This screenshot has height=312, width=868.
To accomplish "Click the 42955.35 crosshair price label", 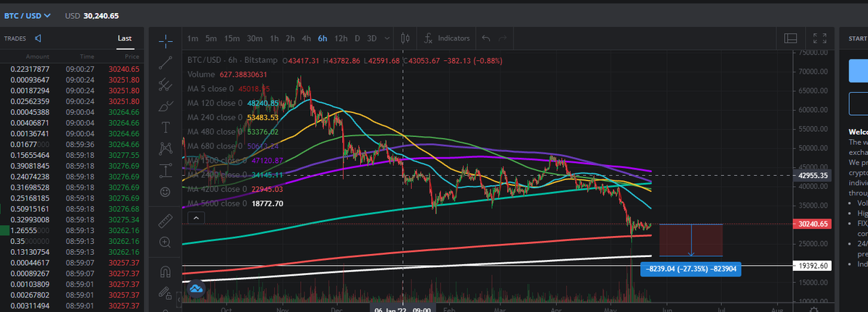I will point(814,175).
